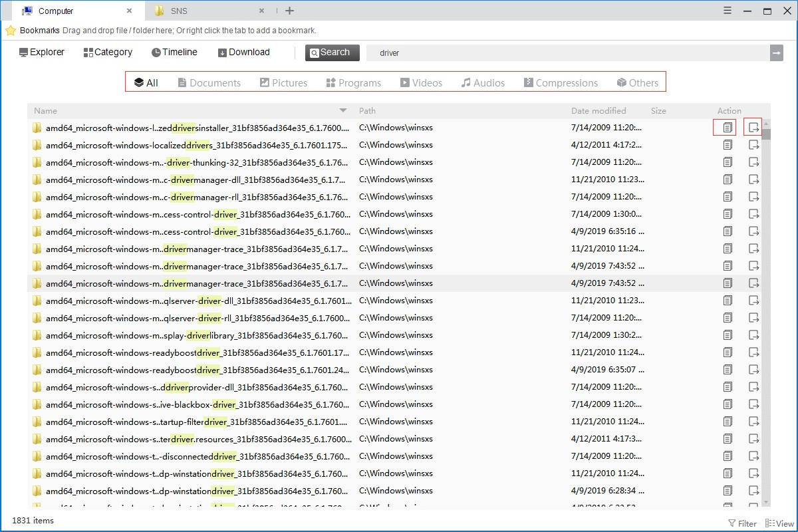Viewport: 798px width, 532px height.
Task: Filter results by Others
Action: pyautogui.click(x=638, y=82)
